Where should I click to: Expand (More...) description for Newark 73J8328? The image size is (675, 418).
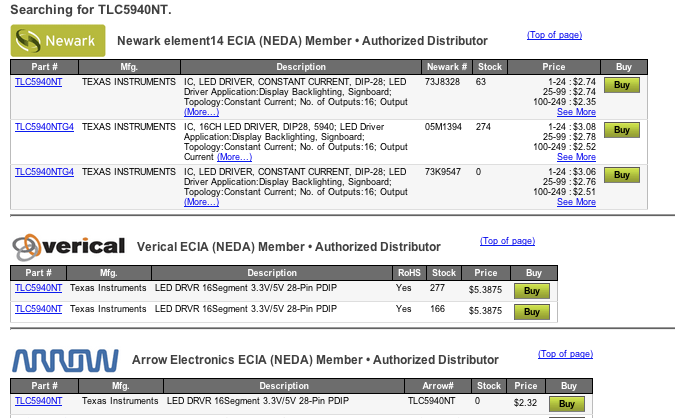coord(201,112)
